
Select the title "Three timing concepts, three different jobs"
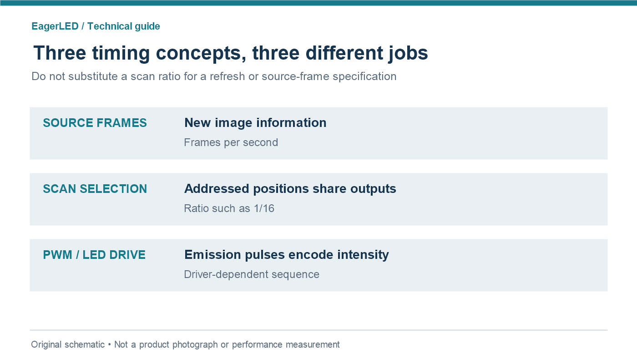click(x=231, y=53)
